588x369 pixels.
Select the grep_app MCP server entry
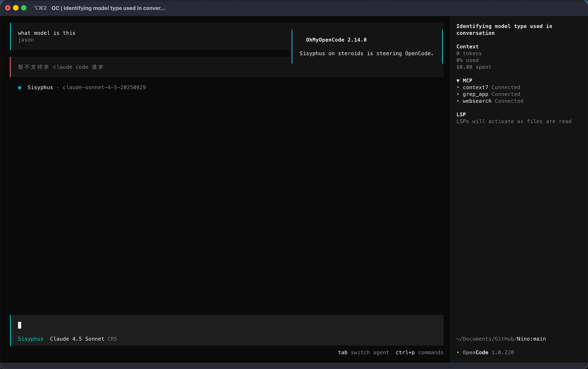pos(488,94)
